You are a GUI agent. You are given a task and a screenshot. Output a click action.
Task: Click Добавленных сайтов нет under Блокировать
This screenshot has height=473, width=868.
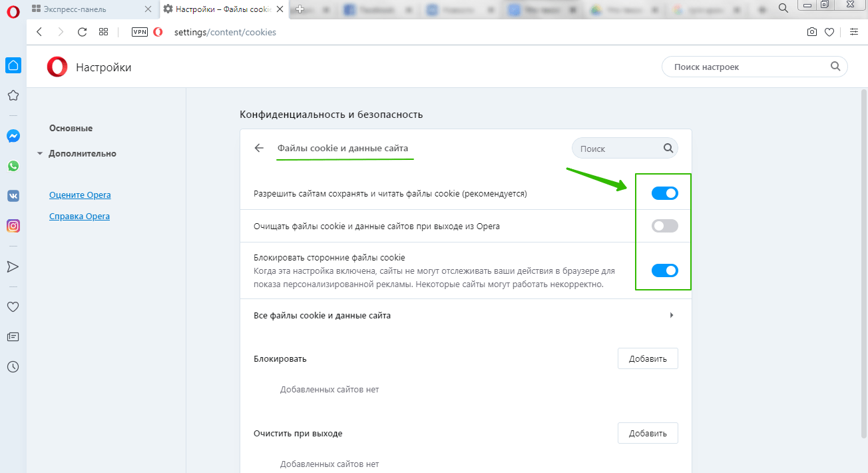[x=329, y=389]
